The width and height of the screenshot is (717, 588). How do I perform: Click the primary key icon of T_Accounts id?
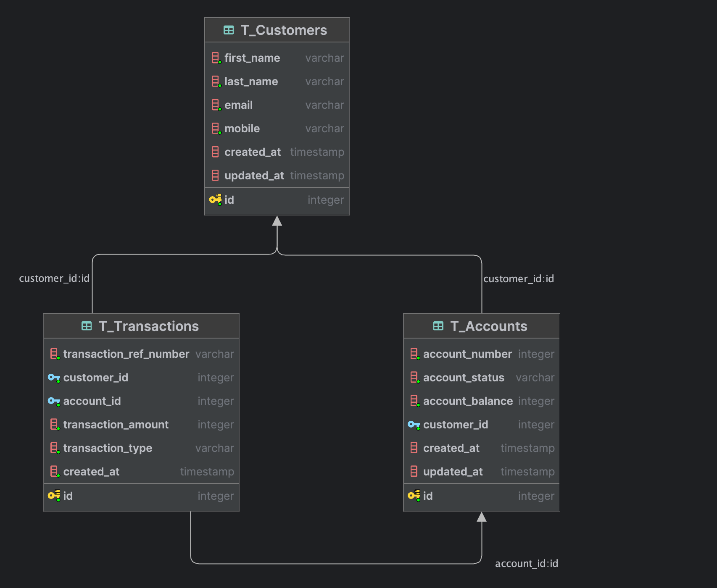(x=414, y=496)
